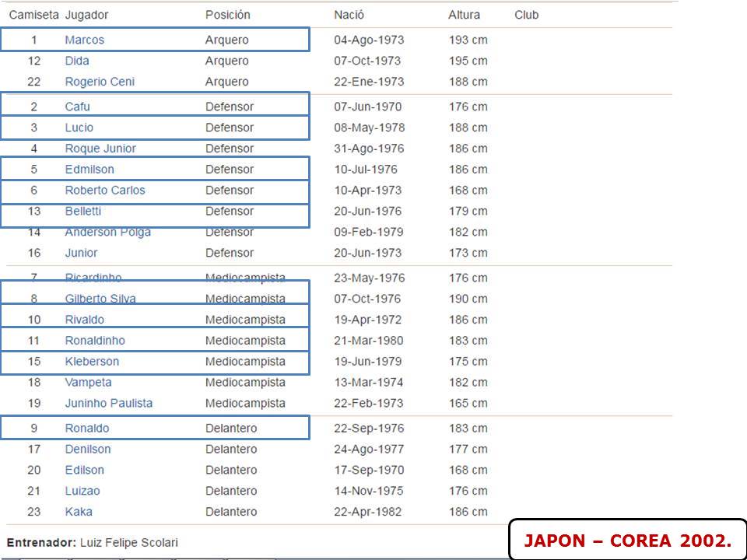Open the Dida player link
This screenshot has height=560, width=747.
click(77, 61)
